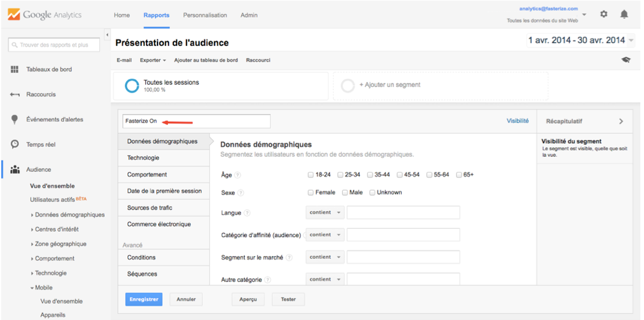Click the segment name field 'Fasterize On'
Viewport: 644px width, 320px height.
[188, 121]
